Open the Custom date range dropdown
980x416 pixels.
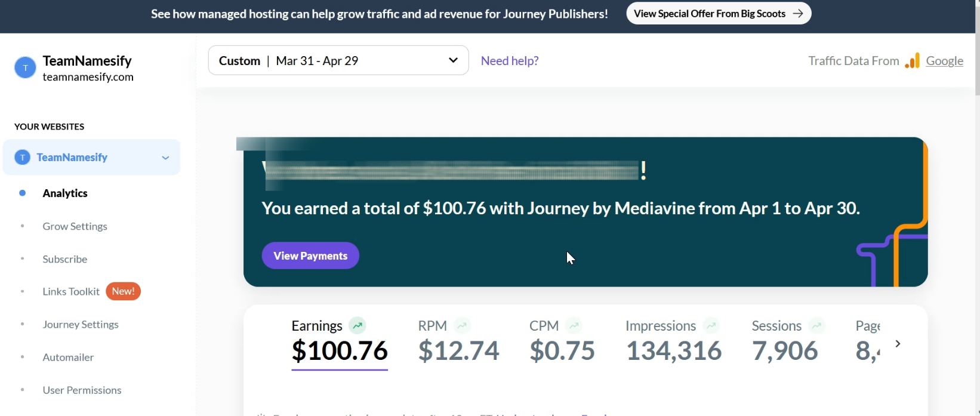338,60
